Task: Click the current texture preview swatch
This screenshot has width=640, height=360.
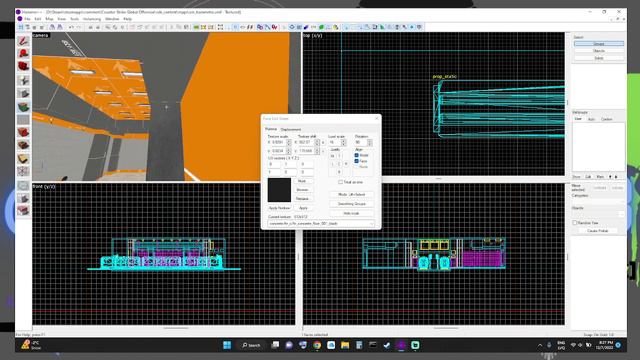Action: click(x=279, y=190)
